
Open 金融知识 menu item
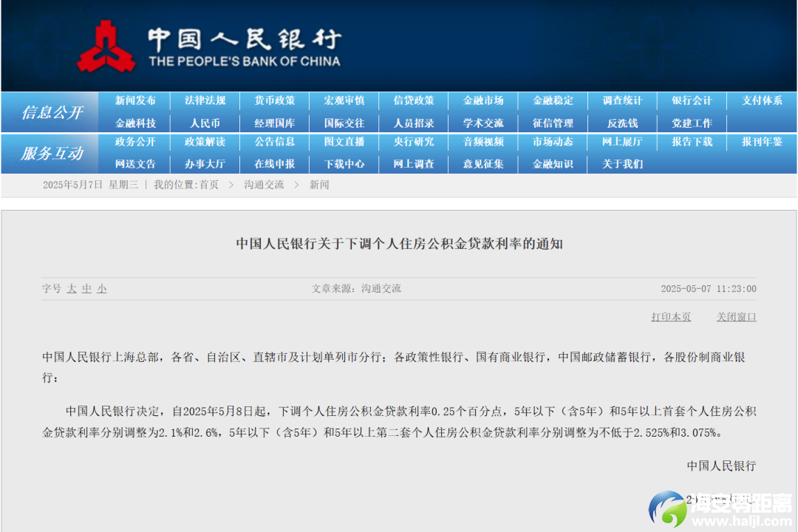[x=553, y=164]
